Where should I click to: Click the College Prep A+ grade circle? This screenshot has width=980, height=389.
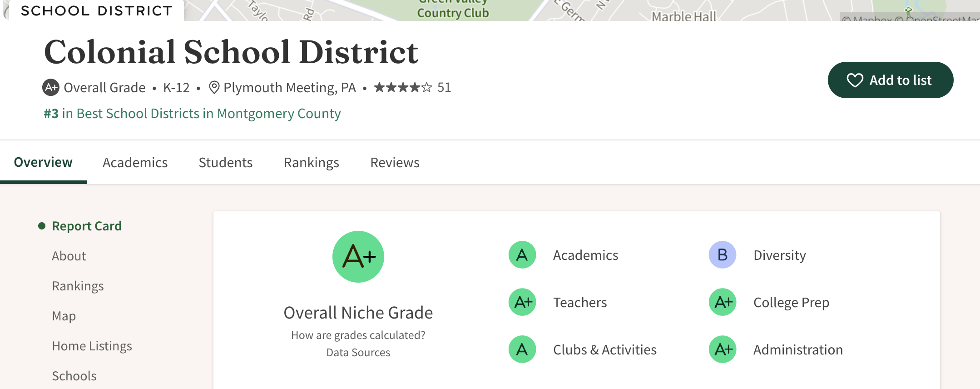tap(722, 302)
